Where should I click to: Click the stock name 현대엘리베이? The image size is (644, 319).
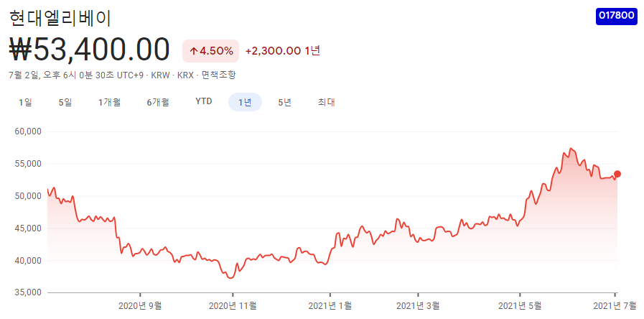click(x=60, y=18)
